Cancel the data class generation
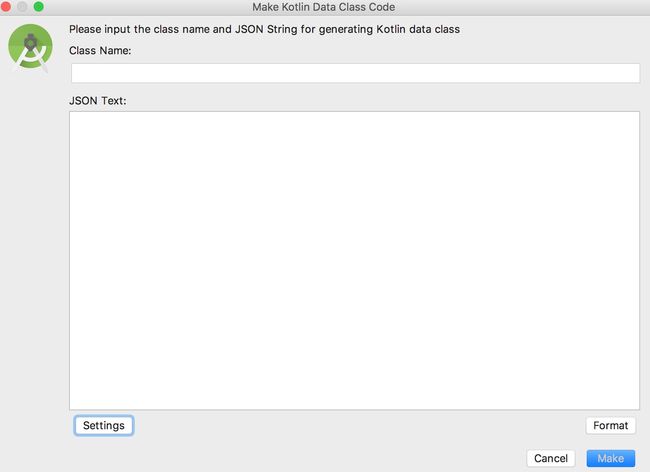 (551, 458)
